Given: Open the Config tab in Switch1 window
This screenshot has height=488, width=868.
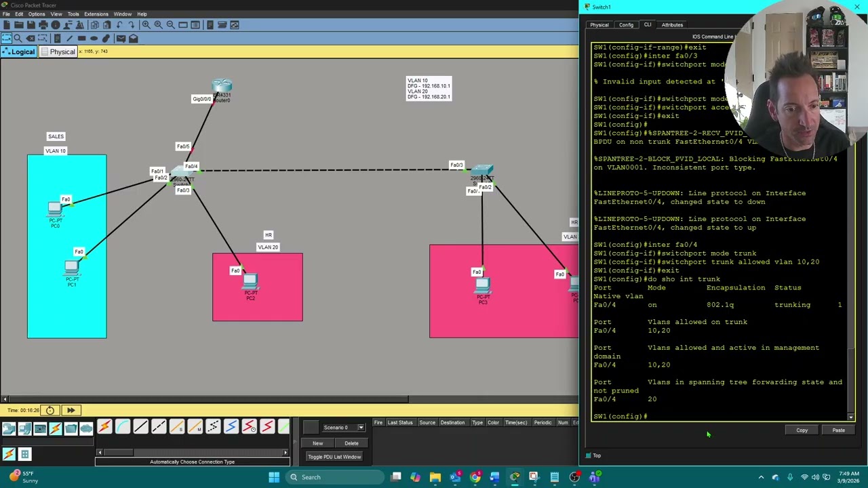Looking at the screenshot, I should (626, 25).
